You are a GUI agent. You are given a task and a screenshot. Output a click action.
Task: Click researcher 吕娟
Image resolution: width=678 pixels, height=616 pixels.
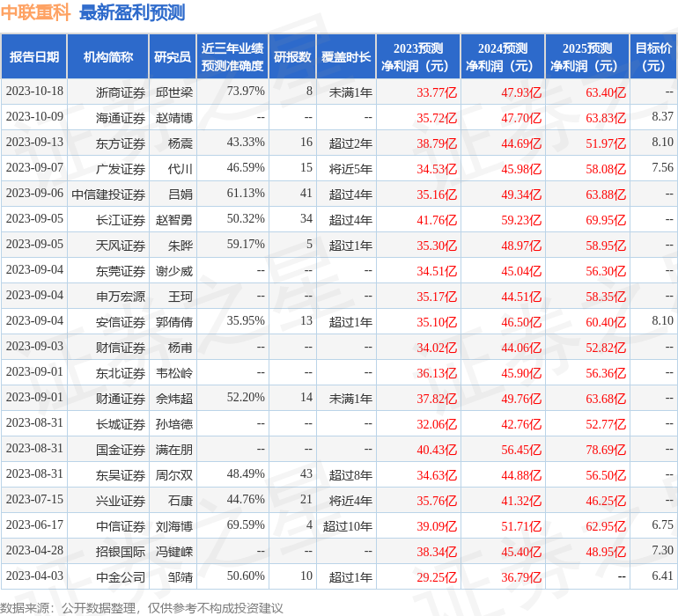[181, 194]
